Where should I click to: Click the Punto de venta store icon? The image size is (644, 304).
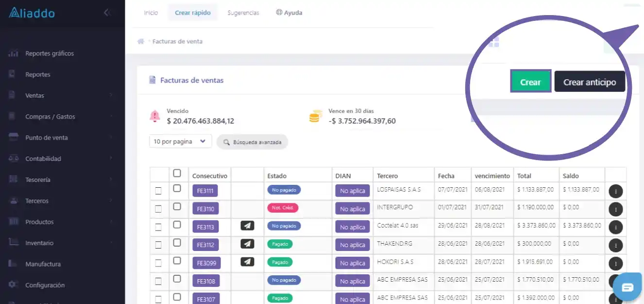click(x=13, y=138)
